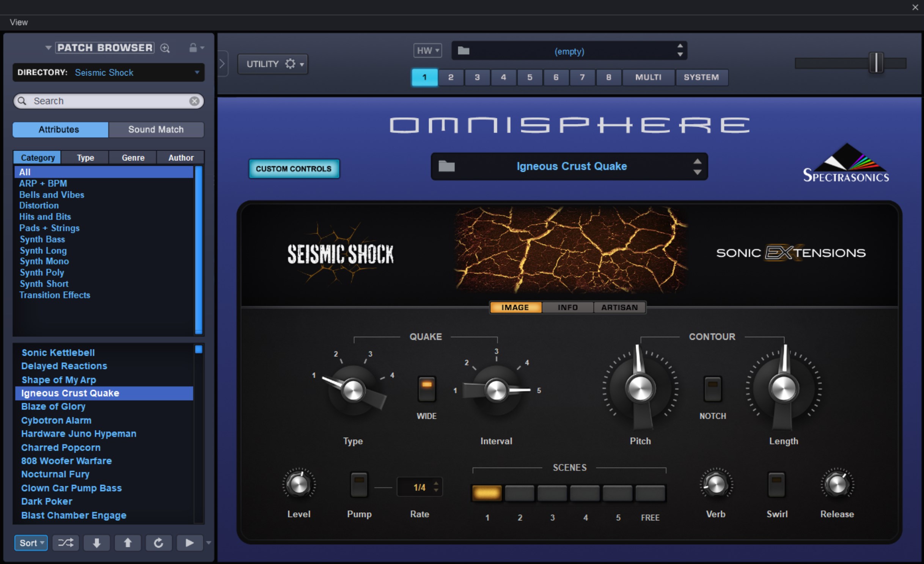Toggle the WIDE switch

[427, 388]
